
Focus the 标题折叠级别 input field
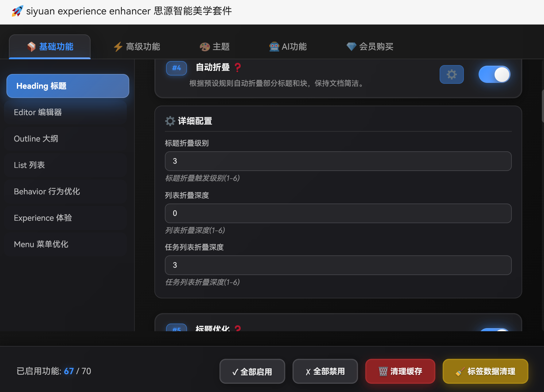click(x=338, y=161)
